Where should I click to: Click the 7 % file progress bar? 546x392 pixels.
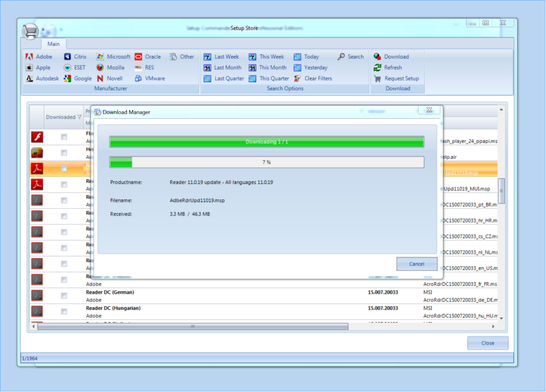tap(267, 162)
